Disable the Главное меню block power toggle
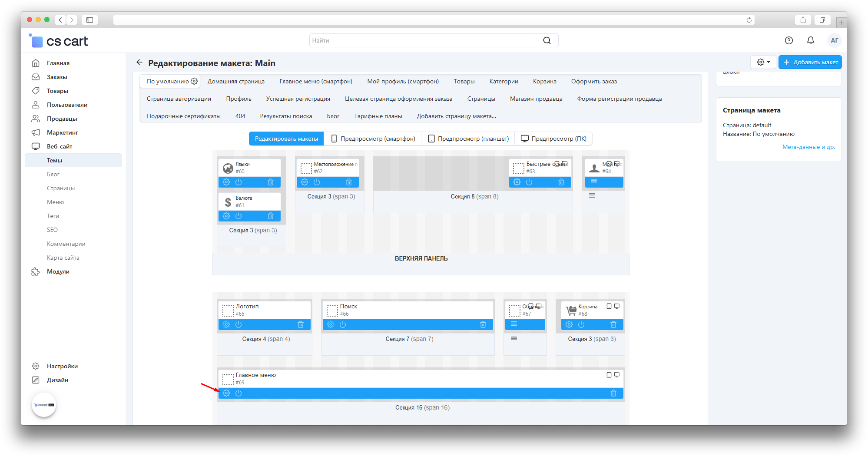Image resolution: width=868 pixels, height=456 pixels. (239, 393)
